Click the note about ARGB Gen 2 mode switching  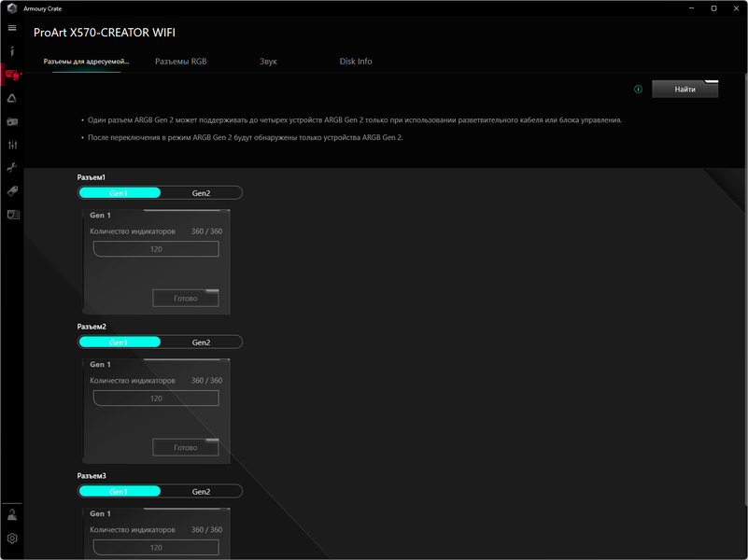[x=246, y=137]
